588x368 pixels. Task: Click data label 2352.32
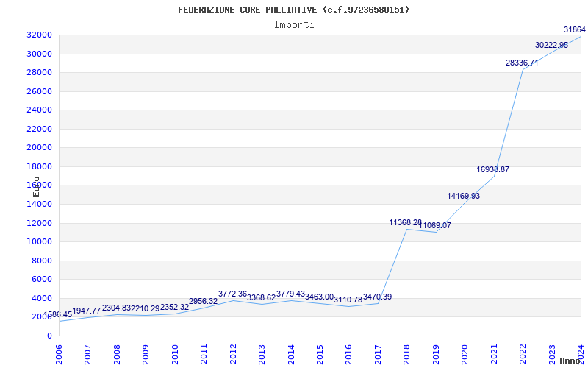pos(175,307)
